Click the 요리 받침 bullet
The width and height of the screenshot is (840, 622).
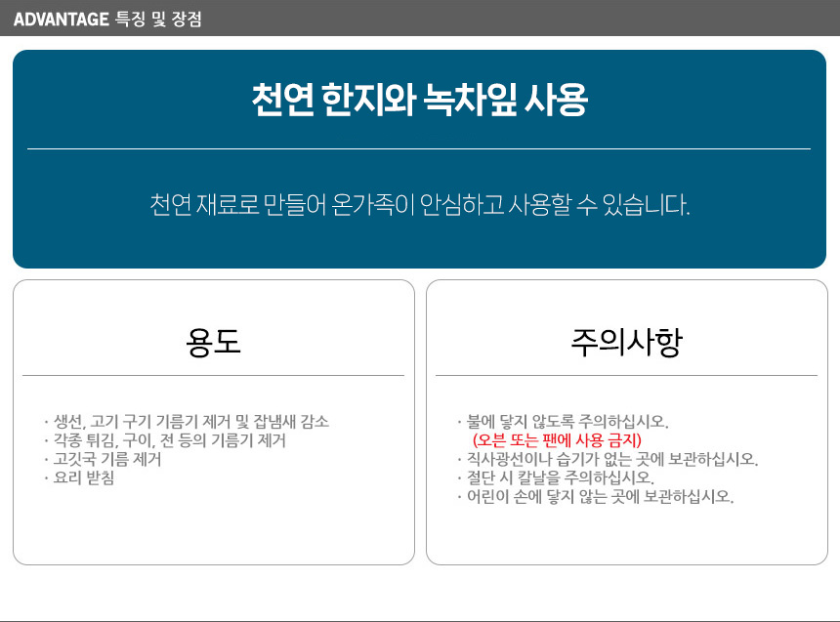click(x=84, y=477)
